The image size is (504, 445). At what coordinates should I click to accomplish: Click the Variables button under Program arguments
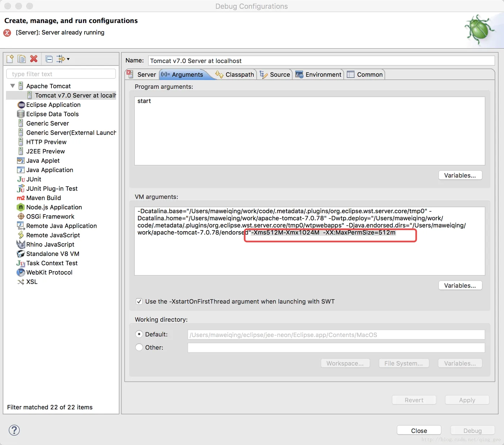pyautogui.click(x=460, y=175)
